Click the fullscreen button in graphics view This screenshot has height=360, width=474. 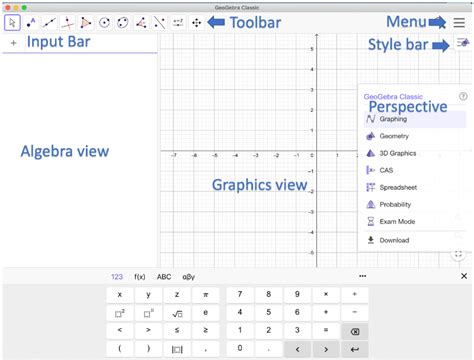458,255
